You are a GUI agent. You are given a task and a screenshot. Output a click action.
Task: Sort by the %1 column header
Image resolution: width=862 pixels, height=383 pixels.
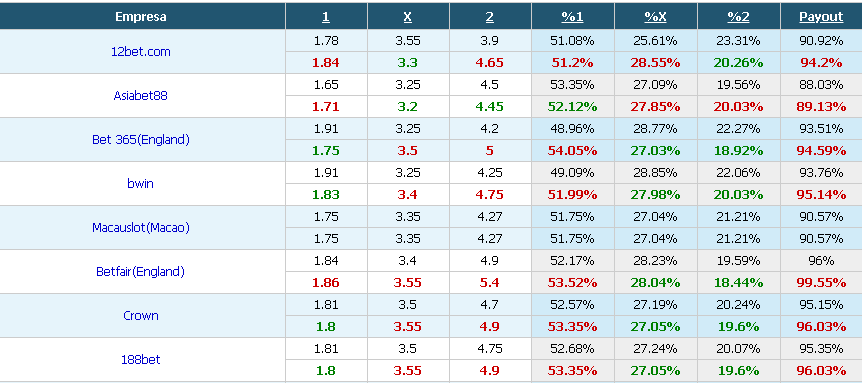click(x=572, y=17)
